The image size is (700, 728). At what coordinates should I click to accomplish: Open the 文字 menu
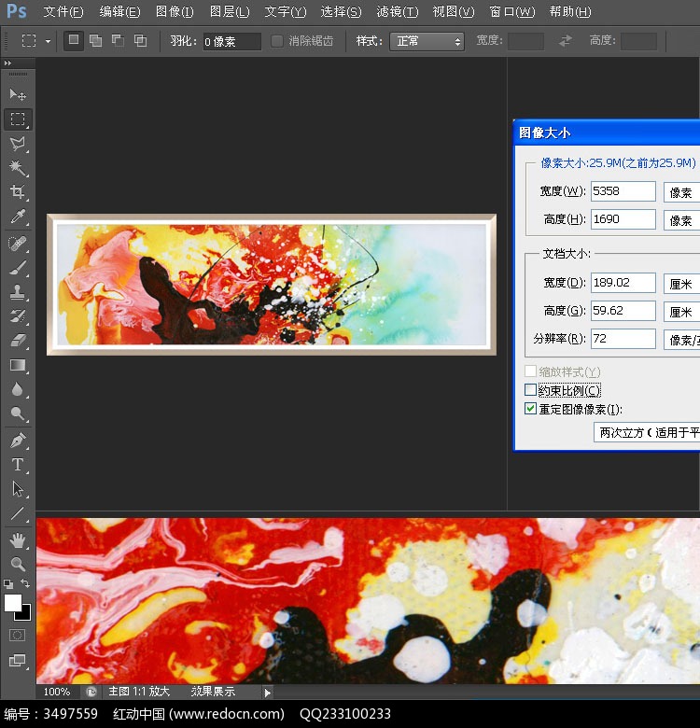pos(285,11)
